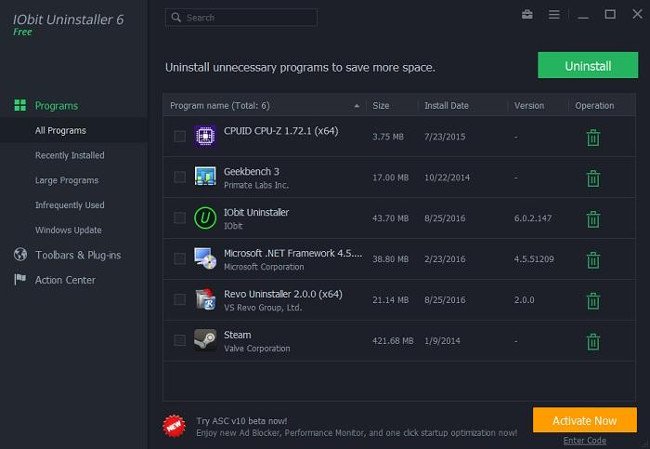Viewport: 650px width, 449px height.
Task: Open All Programs list
Action: tap(61, 131)
